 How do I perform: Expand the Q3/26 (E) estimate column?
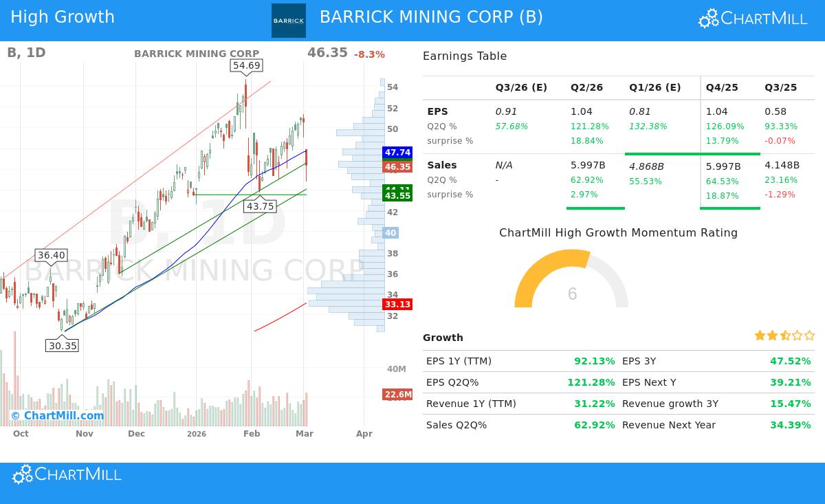coord(520,87)
